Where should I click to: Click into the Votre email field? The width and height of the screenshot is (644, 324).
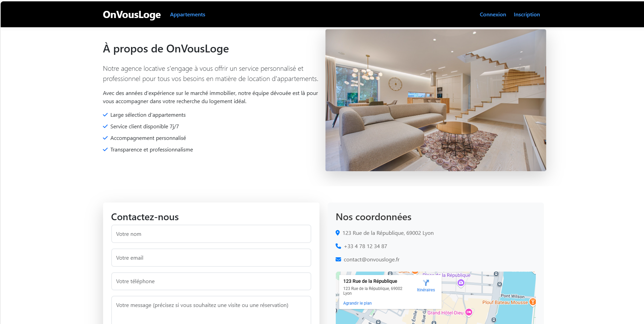211,258
